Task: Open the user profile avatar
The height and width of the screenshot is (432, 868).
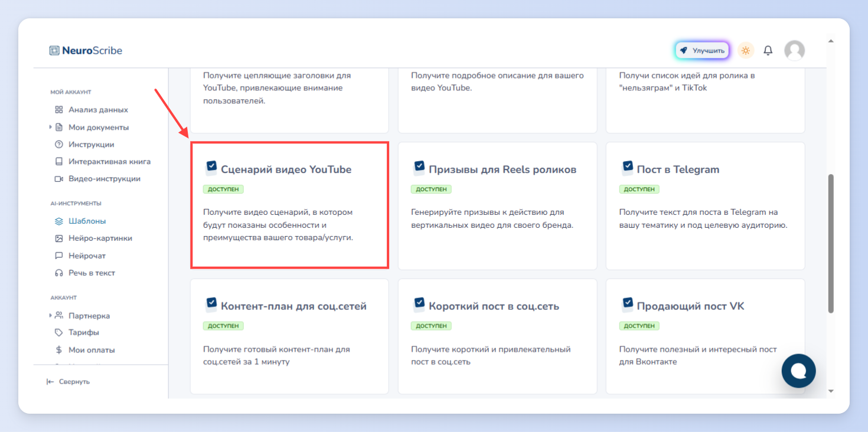Action: (795, 51)
